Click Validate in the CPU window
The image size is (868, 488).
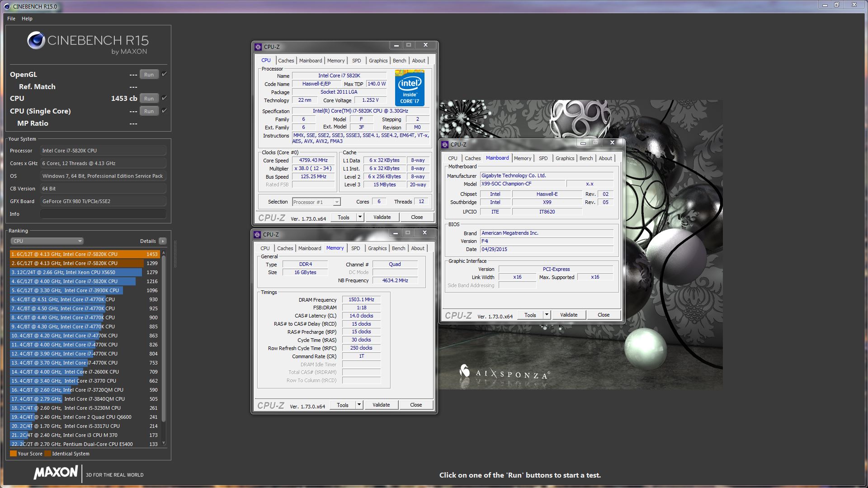click(382, 217)
